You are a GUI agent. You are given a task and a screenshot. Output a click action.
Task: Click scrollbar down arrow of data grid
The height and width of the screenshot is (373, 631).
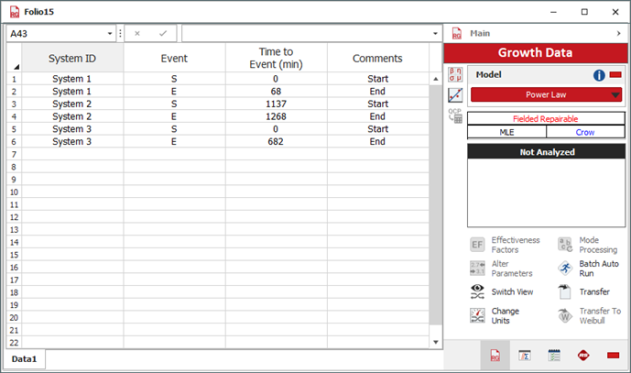(435, 342)
